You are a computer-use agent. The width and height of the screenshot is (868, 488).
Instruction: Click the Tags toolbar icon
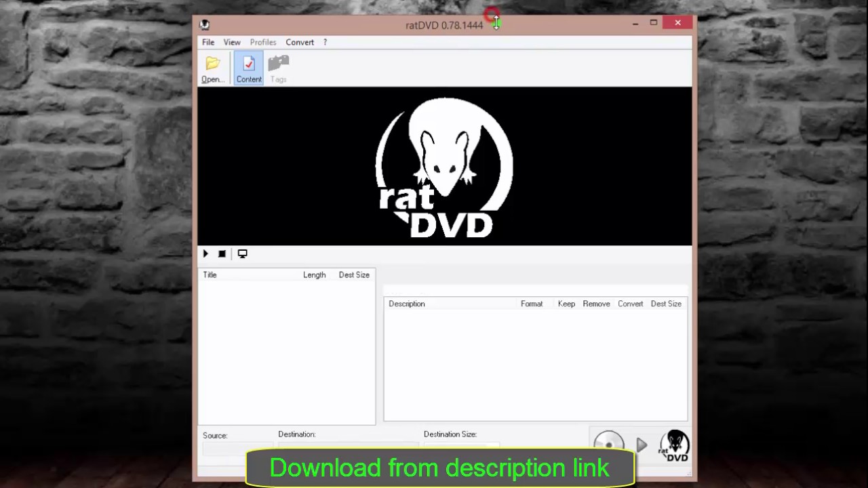point(278,69)
